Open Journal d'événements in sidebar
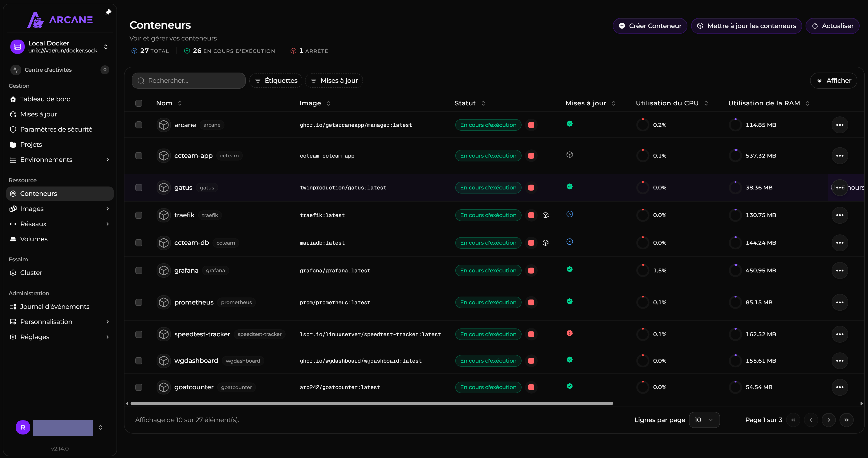The width and height of the screenshot is (868, 458). (x=60, y=307)
